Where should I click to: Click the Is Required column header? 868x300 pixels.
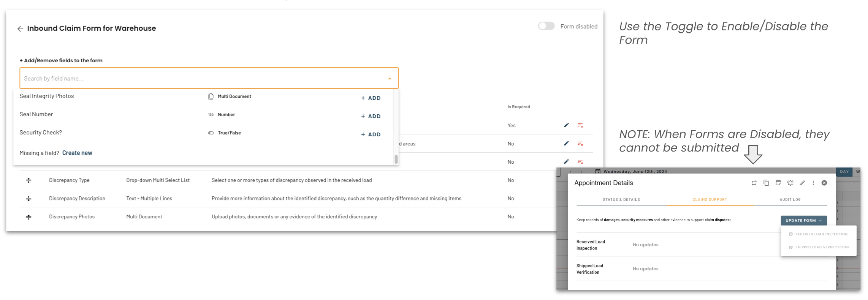[519, 107]
